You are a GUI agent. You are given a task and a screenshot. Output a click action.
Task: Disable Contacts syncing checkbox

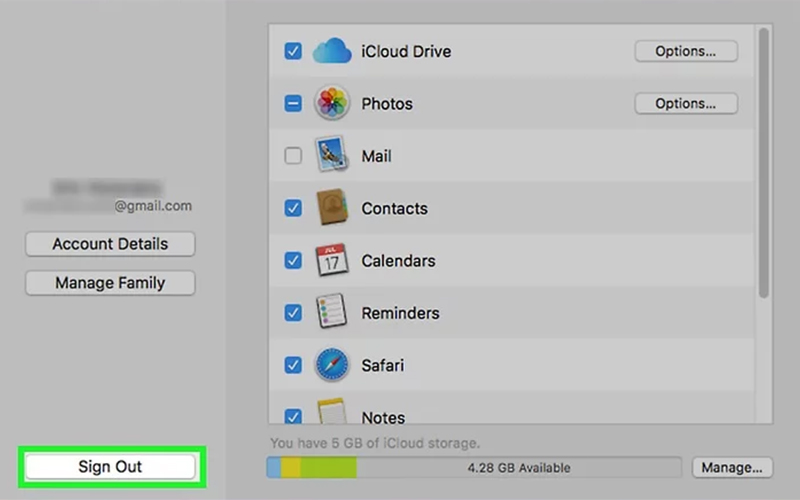click(293, 208)
